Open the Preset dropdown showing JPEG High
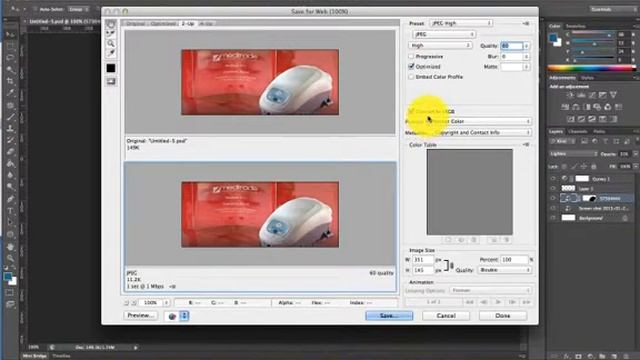This screenshot has height=360, width=640. pos(461,23)
